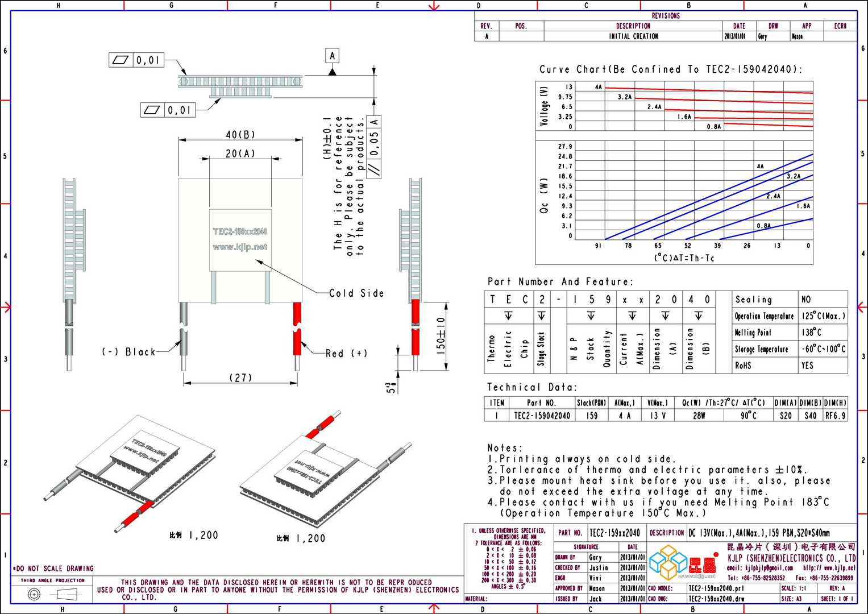Screen dimensions: 868x614
Task: Click TEC2-159042040 in Technical Data table
Action: pyautogui.click(x=542, y=416)
